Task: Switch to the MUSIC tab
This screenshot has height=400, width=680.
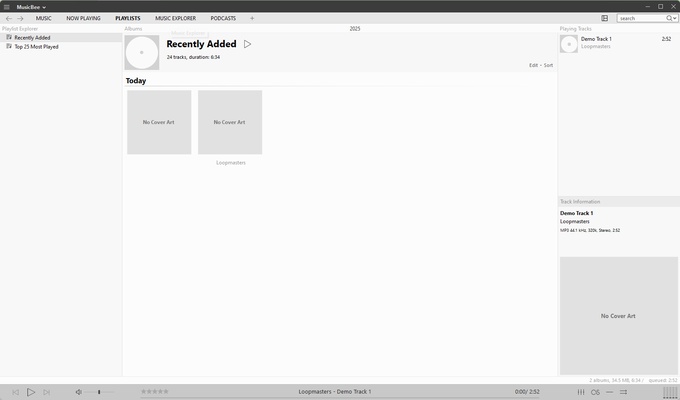Action: [x=43, y=18]
